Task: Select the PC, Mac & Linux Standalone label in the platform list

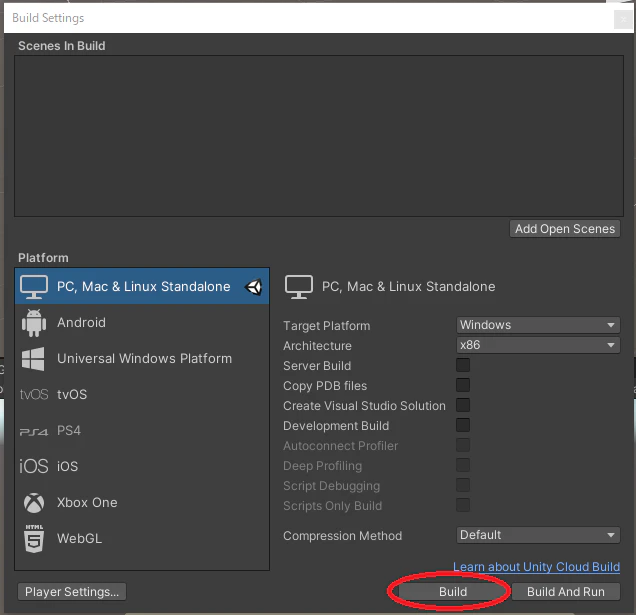Action: (144, 287)
